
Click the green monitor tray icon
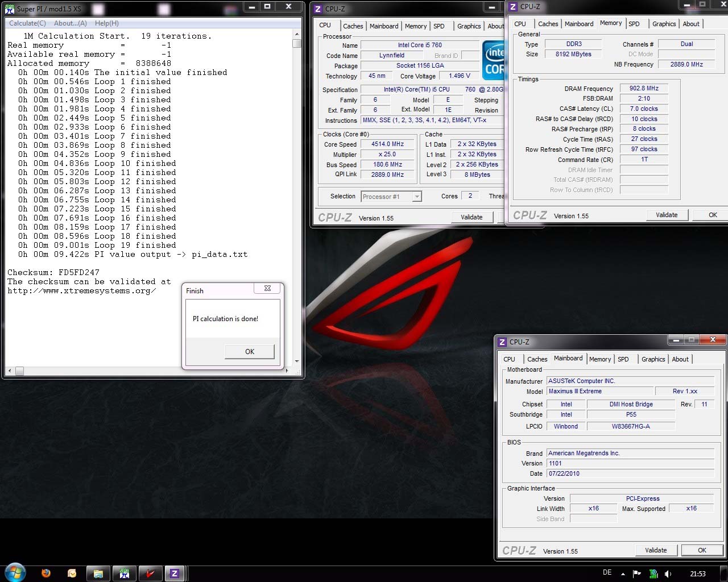pos(653,574)
